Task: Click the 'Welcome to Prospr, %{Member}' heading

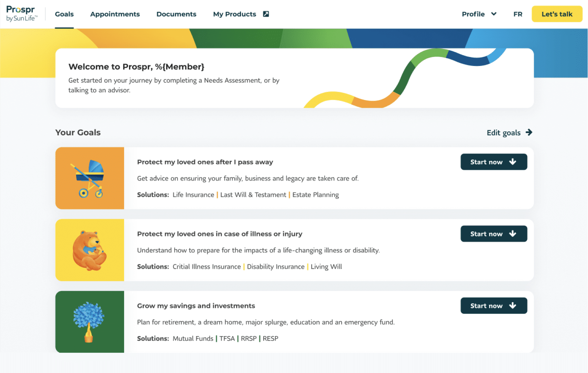Action: [x=136, y=67]
